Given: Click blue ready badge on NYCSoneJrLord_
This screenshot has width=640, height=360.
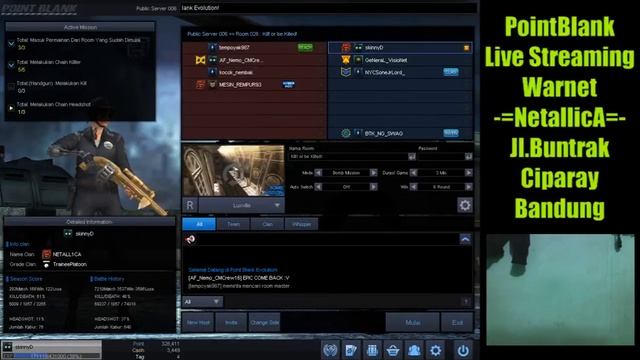Looking at the screenshot, I should click(x=451, y=72).
